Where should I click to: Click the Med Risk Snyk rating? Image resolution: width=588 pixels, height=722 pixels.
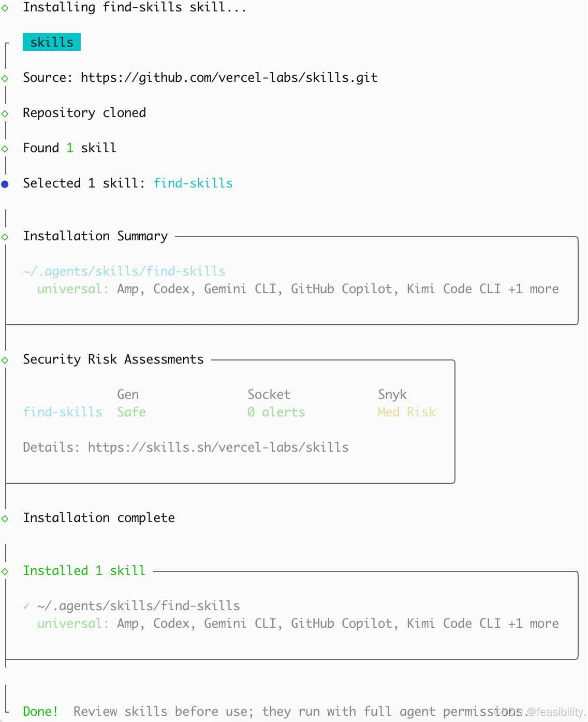pos(406,412)
